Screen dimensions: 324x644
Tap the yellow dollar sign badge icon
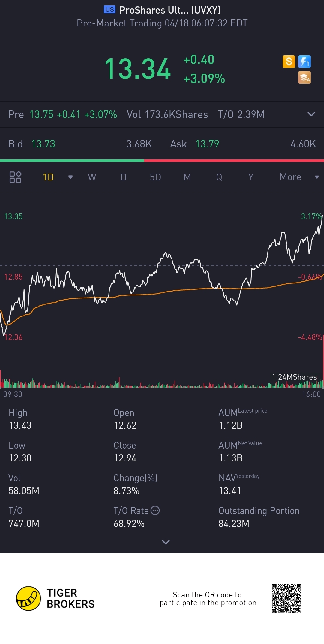(x=289, y=62)
